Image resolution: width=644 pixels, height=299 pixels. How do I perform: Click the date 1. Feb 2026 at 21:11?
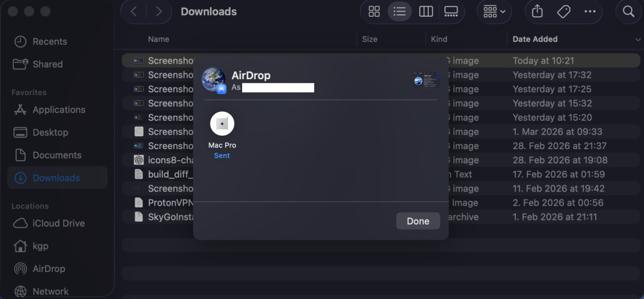click(554, 217)
